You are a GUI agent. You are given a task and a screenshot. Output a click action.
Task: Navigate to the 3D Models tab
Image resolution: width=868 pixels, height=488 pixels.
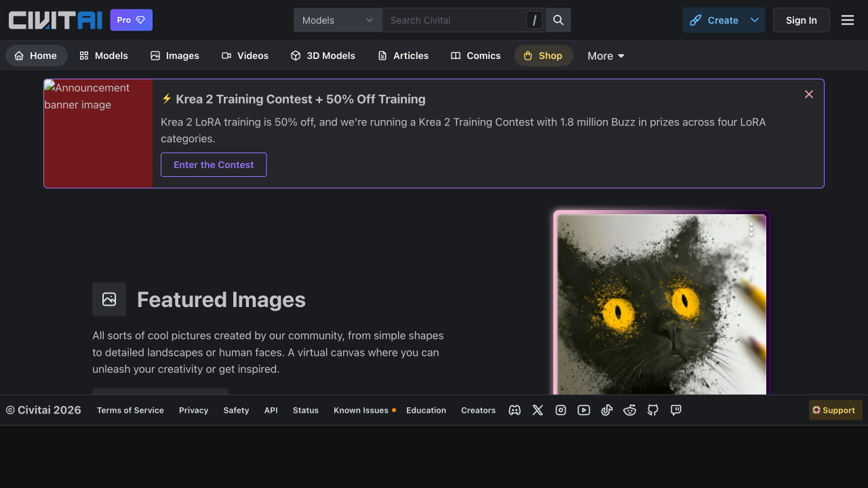(323, 56)
